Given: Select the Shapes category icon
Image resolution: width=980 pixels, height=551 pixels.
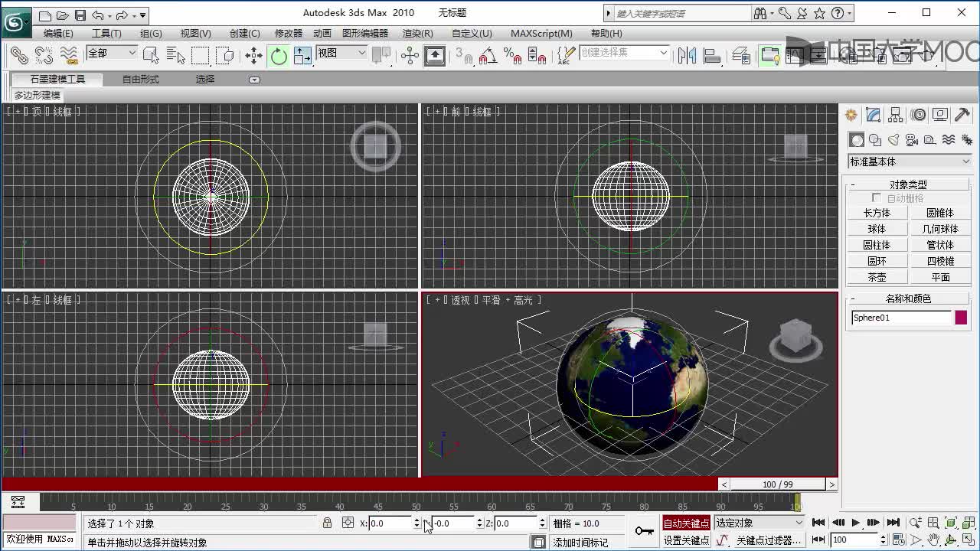Looking at the screenshot, I should (x=875, y=140).
